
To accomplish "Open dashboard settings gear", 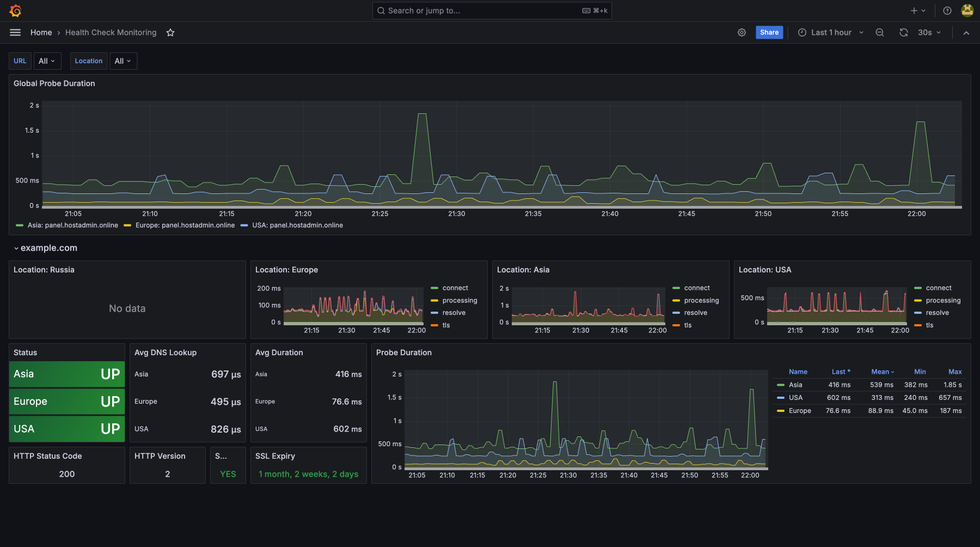I will click(742, 33).
